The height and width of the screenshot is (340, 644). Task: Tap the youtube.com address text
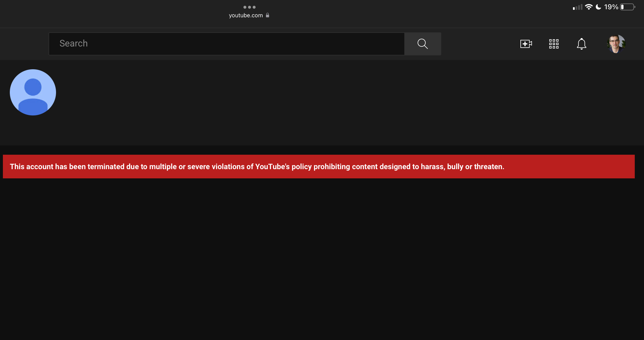click(x=246, y=15)
